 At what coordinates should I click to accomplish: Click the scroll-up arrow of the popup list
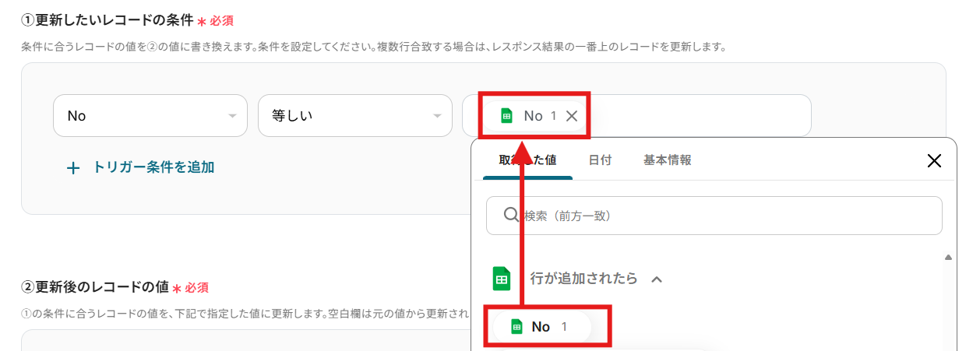pos(948,258)
